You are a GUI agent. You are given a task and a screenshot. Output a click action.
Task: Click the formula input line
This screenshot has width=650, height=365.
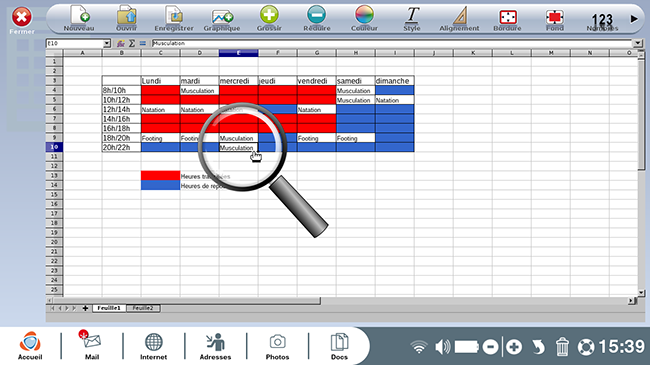[x=392, y=43]
